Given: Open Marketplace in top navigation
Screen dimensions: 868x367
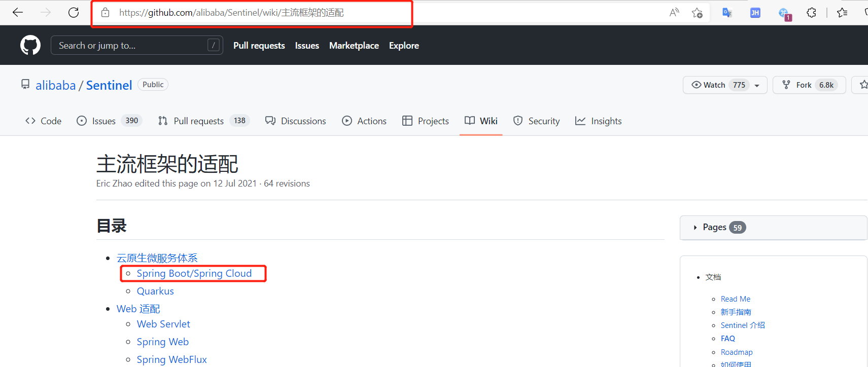Looking at the screenshot, I should point(354,46).
